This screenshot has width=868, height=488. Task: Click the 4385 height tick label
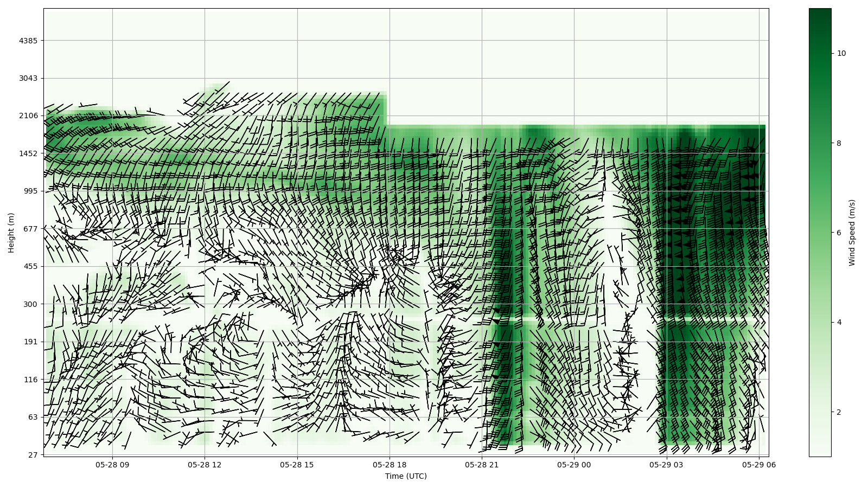(28, 41)
